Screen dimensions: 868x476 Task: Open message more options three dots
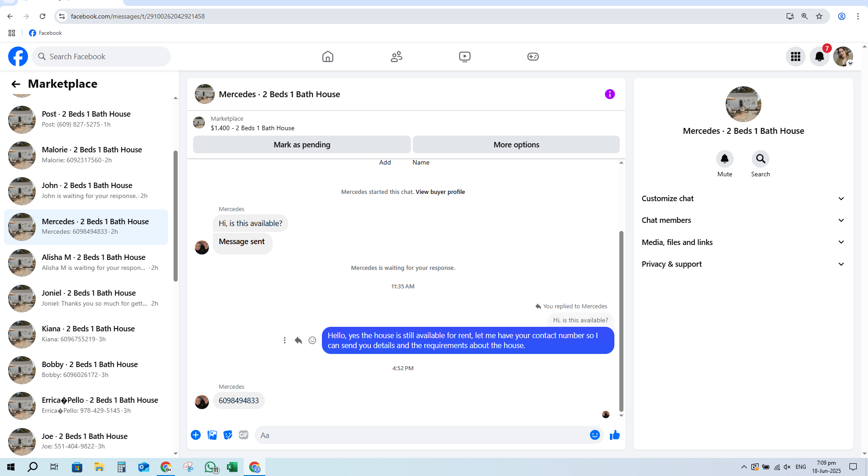(x=284, y=340)
